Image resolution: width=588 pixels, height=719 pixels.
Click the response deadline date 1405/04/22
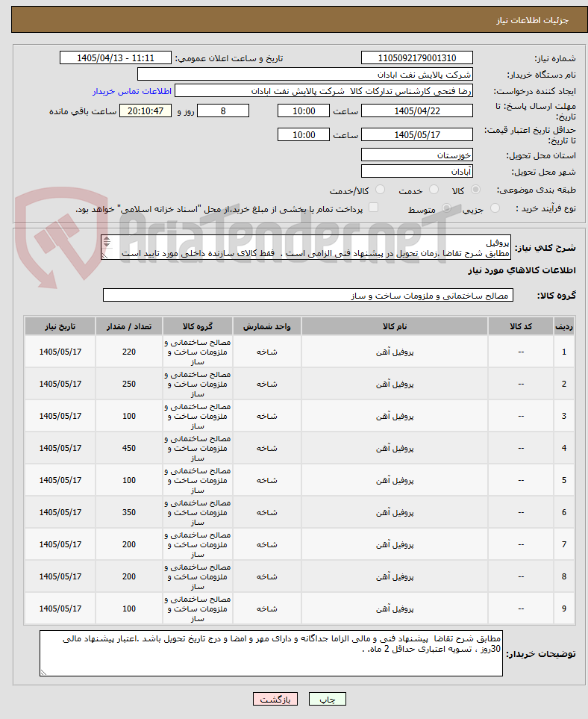(416, 111)
